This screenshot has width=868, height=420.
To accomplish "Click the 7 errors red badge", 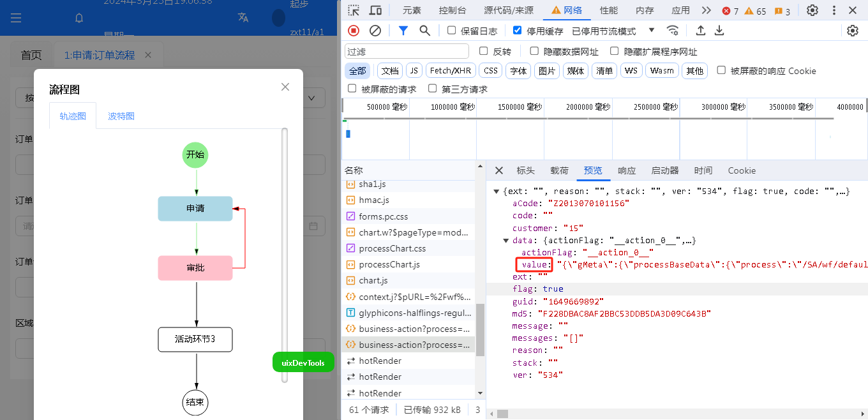I will (730, 11).
